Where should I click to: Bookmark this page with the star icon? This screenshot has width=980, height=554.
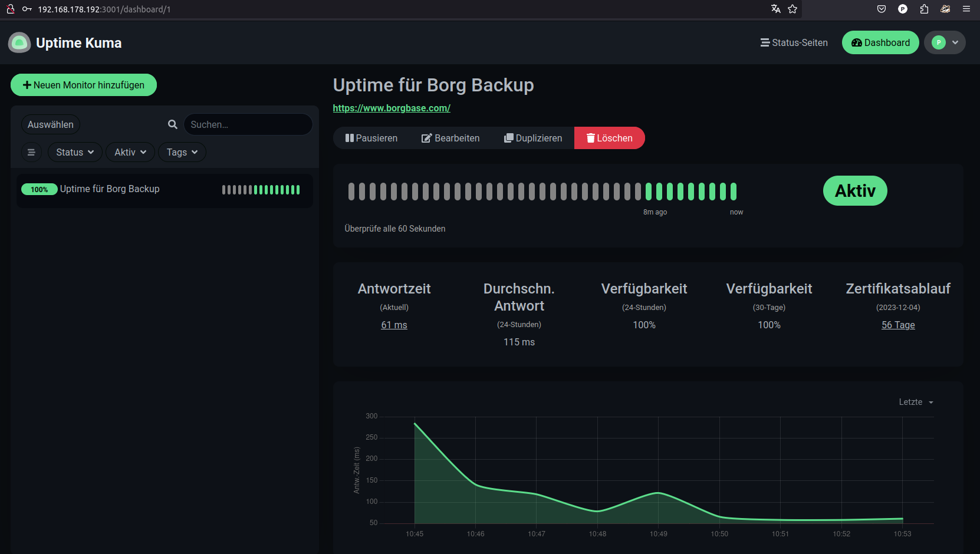(x=792, y=9)
